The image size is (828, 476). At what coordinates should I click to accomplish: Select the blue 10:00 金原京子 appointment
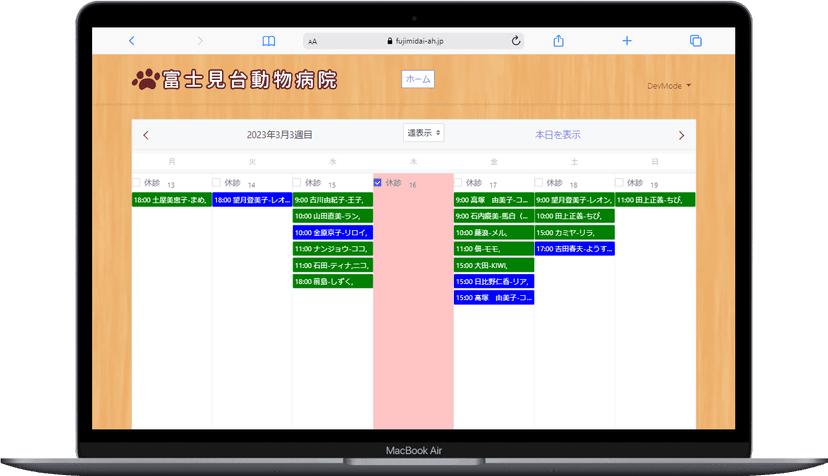coord(332,232)
